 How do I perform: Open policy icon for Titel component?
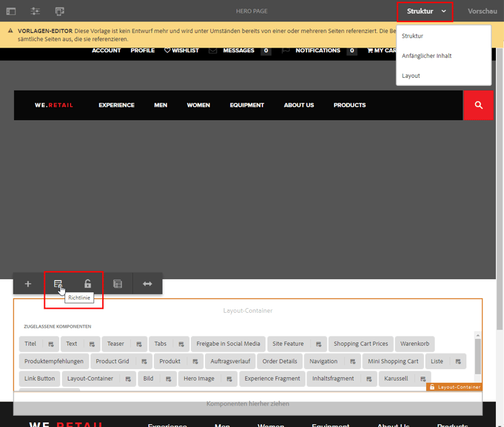(x=51, y=344)
